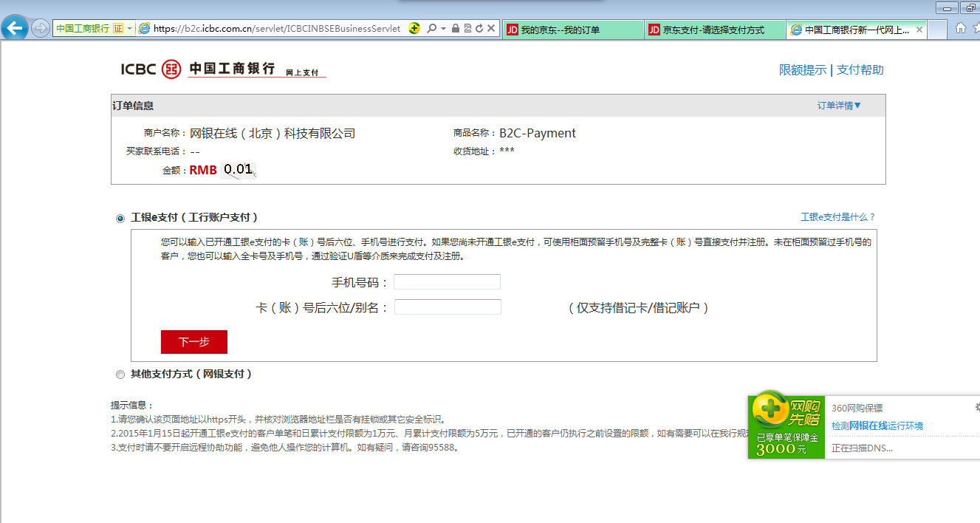
Task: Open 检测网银在线运行环境 link in popup
Action: tap(877, 425)
